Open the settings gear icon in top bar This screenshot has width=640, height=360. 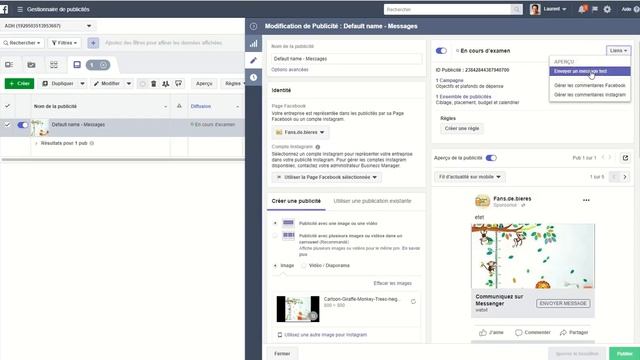(607, 9)
